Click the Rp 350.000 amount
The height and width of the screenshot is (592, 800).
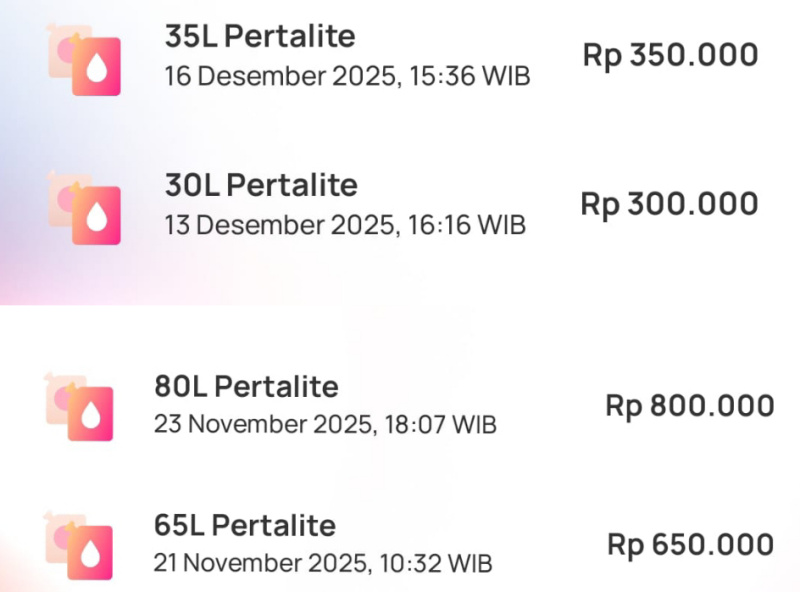[670, 55]
